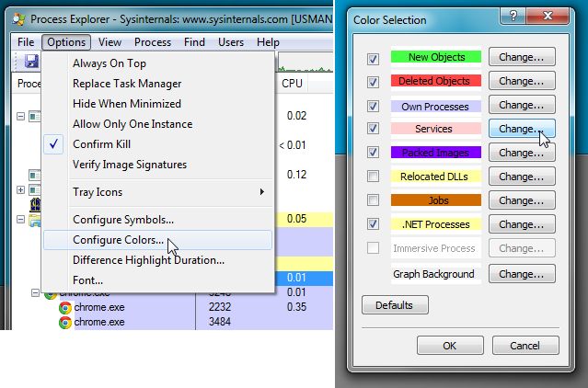Click Change button for Jobs

coord(522,200)
